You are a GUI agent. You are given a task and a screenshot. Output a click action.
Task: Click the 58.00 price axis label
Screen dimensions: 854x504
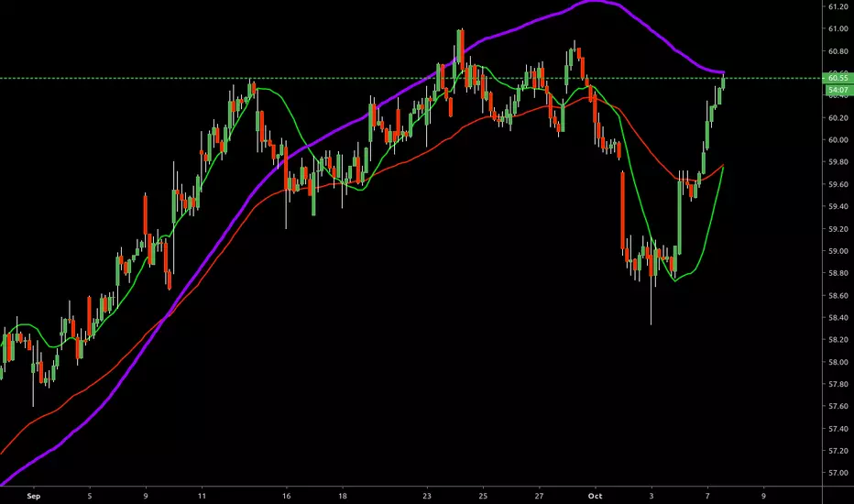[838, 362]
